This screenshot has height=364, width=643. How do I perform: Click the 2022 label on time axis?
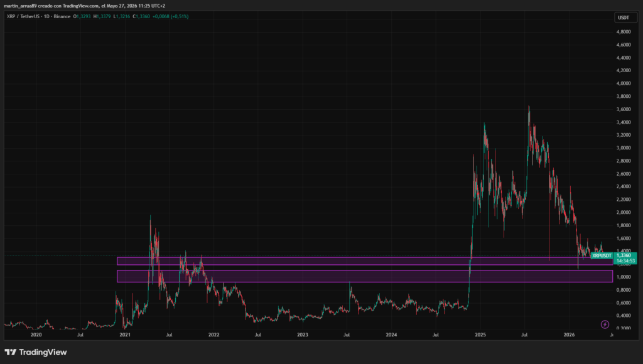pyautogui.click(x=213, y=335)
